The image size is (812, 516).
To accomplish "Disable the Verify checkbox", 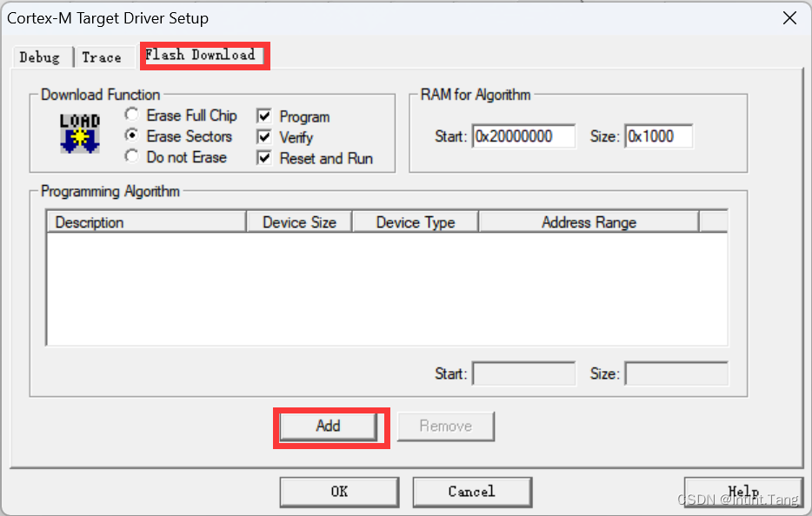I will coord(263,136).
